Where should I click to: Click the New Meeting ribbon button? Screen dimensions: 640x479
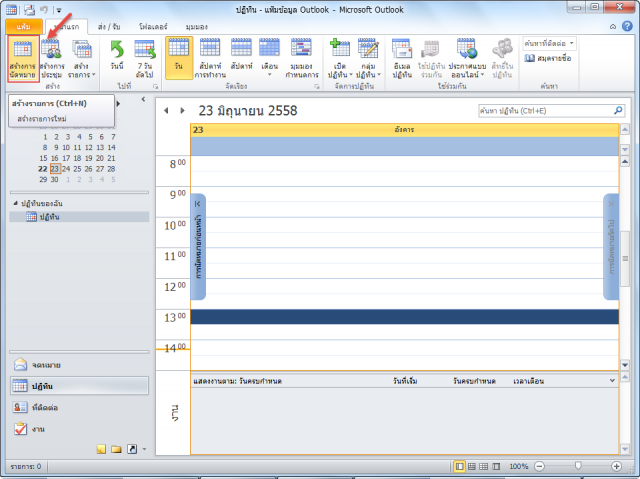(52, 58)
